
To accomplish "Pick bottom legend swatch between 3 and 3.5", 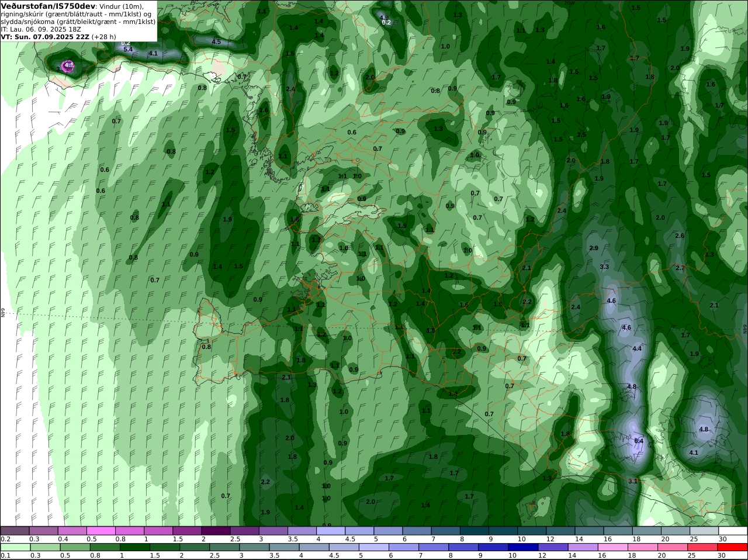I will (254, 547).
